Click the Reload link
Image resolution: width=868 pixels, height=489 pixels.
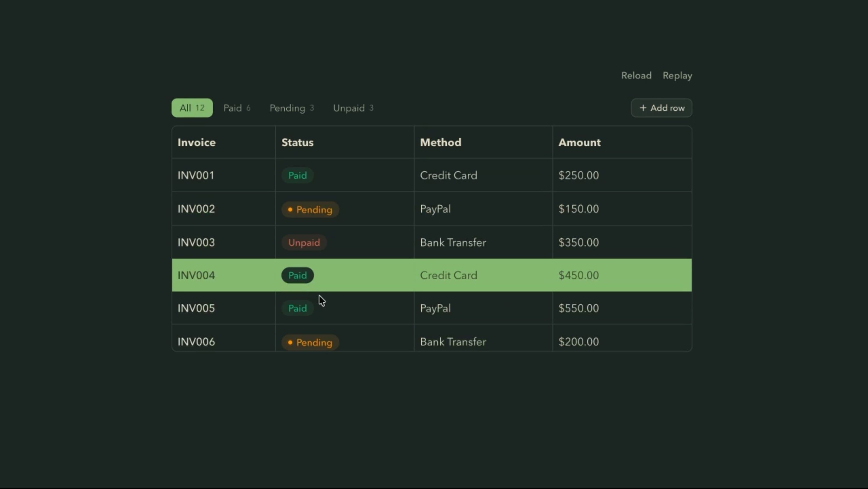636,76
